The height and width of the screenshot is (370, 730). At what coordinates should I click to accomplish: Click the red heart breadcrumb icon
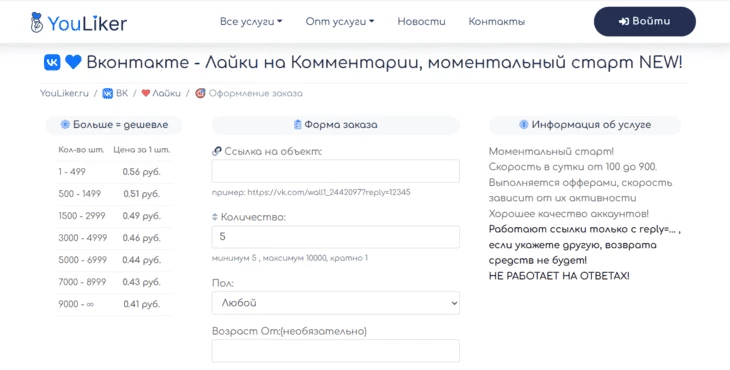(146, 93)
